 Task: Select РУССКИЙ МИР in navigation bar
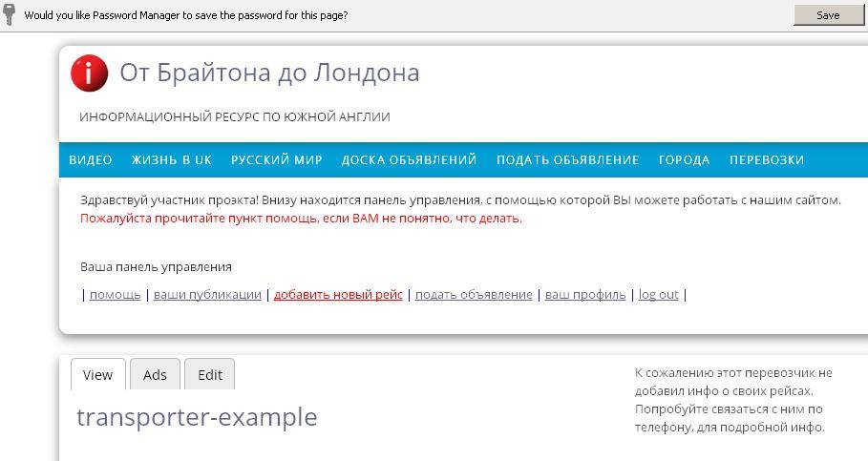[x=277, y=160]
